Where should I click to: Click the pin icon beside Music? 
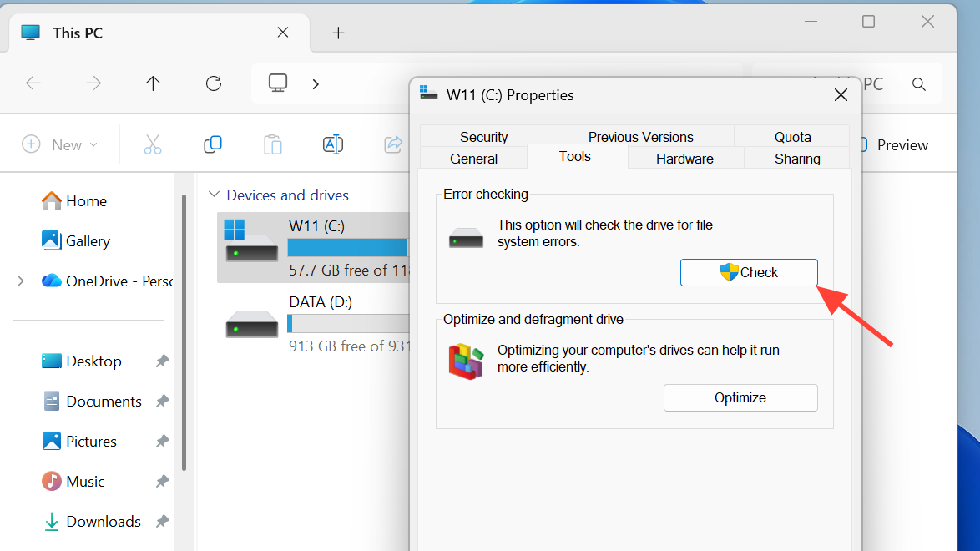point(162,481)
